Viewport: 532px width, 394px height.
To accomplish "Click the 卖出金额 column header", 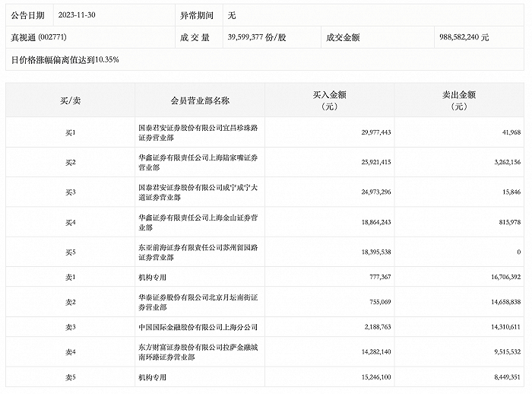I will tap(459, 100).
